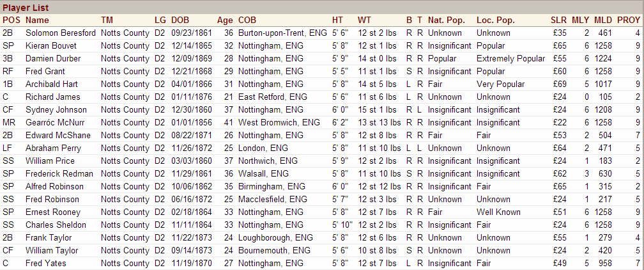The height and width of the screenshot is (270, 644).
Task: Open player Frederick Redman
Action: coord(59,173)
